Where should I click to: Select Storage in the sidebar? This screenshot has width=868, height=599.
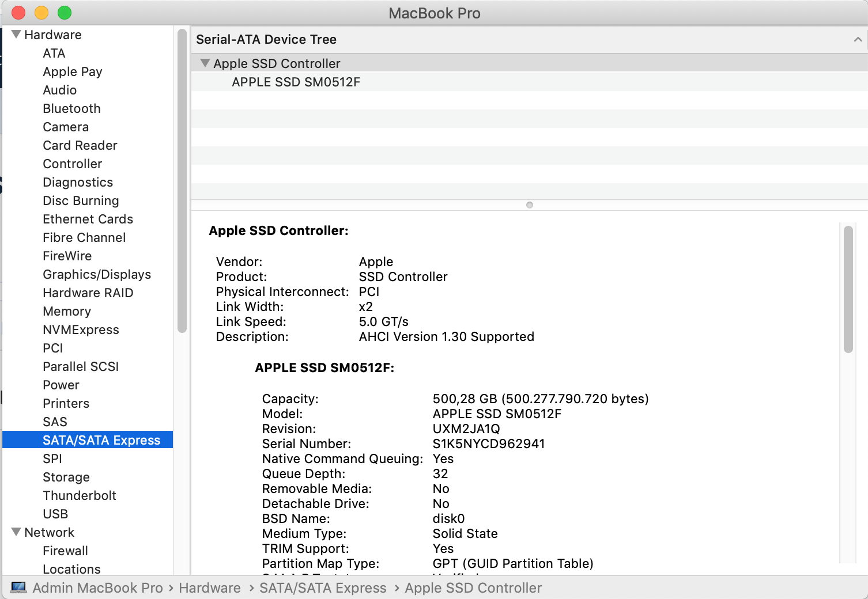point(66,477)
